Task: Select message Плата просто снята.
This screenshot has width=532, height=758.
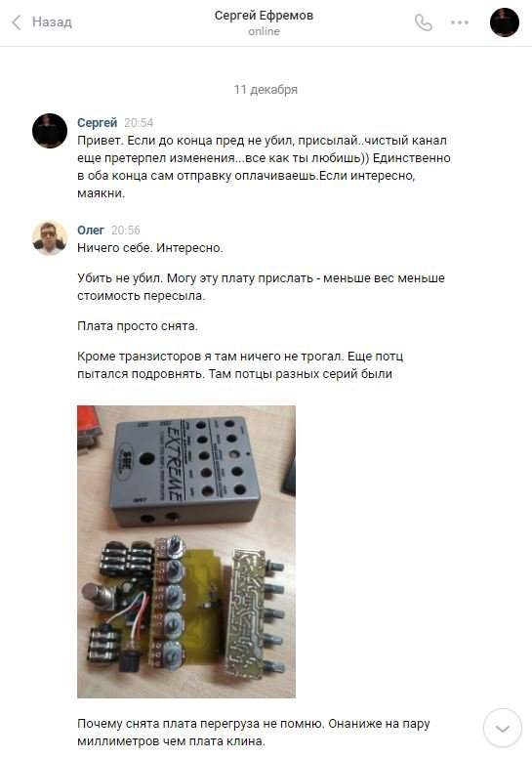Action: pyautogui.click(x=138, y=326)
